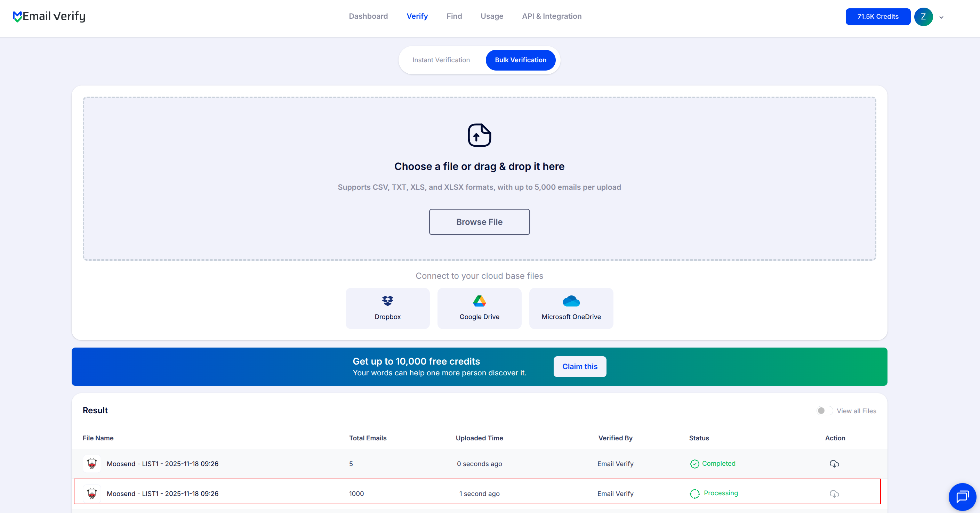Select the Verify nav item

[417, 16]
